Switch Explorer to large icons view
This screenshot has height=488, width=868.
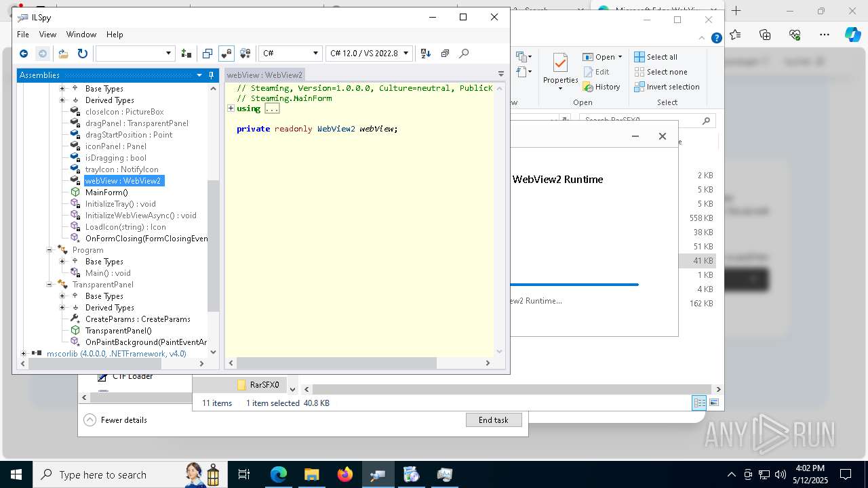tap(713, 403)
